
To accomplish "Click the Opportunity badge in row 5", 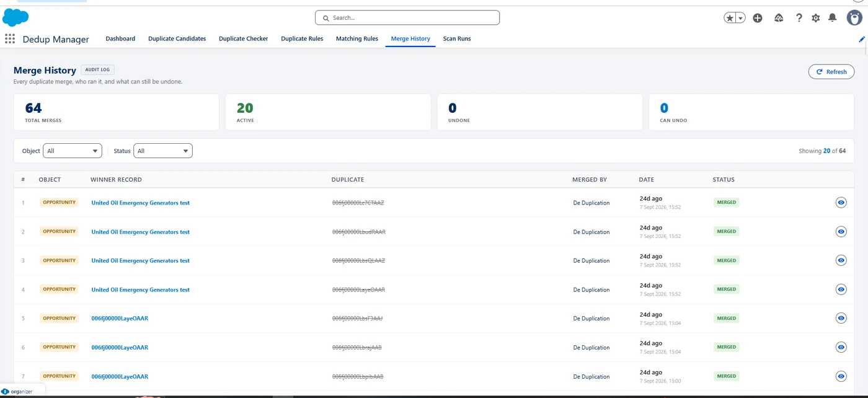I will coord(60,318).
